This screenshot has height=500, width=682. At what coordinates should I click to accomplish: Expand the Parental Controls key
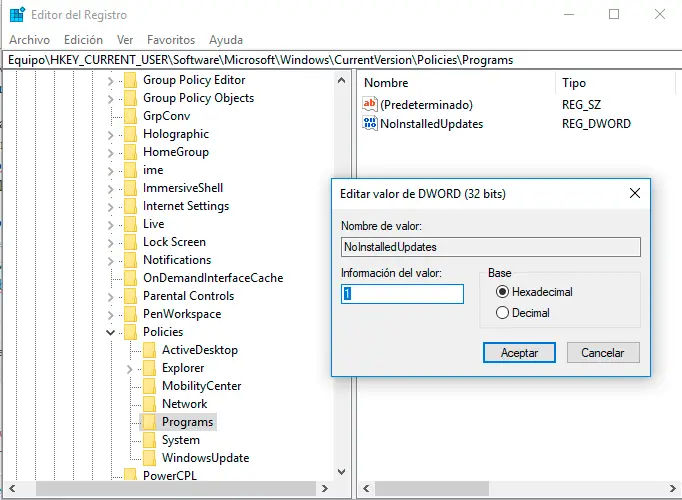click(110, 297)
